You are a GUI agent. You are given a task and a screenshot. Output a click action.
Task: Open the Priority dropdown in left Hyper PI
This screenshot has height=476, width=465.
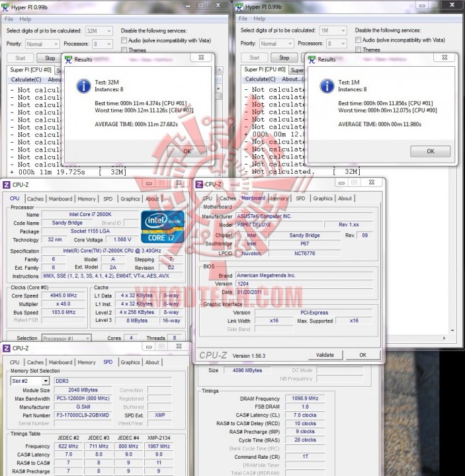[42, 44]
